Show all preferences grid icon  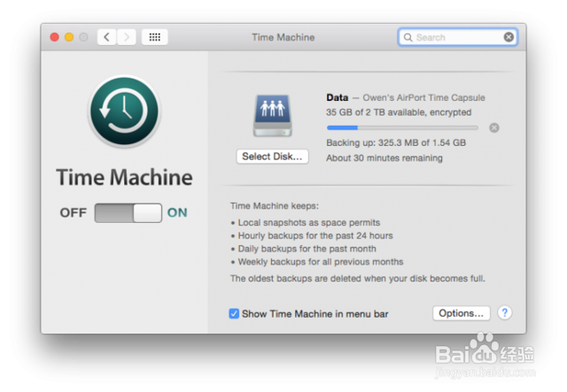pos(155,37)
